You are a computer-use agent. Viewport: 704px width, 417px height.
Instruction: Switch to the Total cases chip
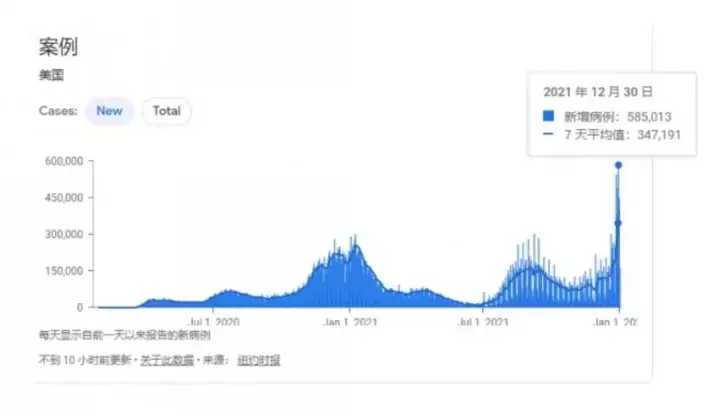tap(167, 111)
